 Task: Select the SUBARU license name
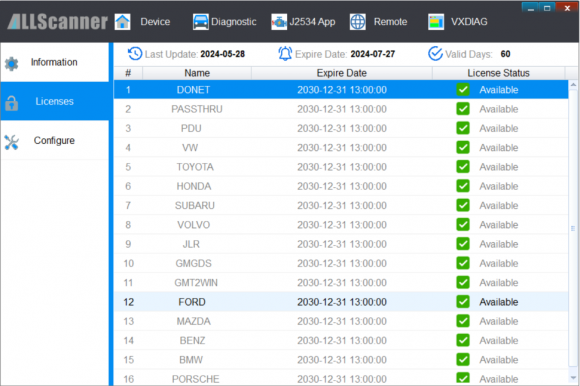pos(195,205)
